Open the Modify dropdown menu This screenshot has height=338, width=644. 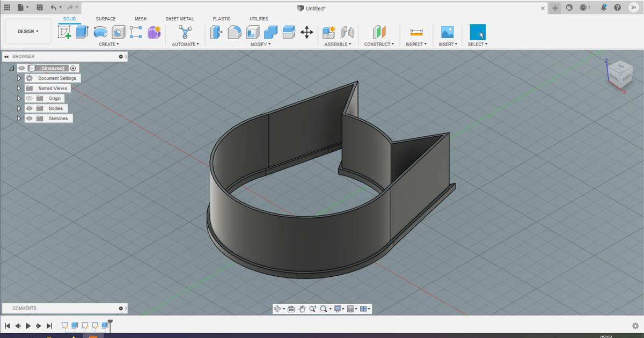point(261,44)
